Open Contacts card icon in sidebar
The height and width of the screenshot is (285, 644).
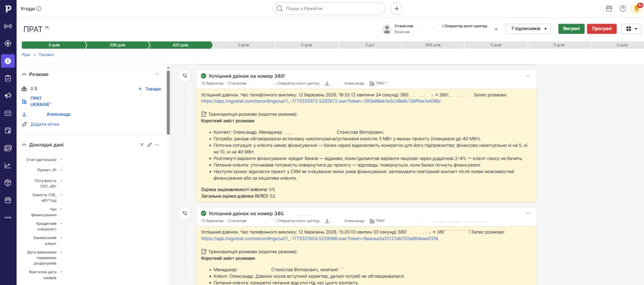[8, 148]
